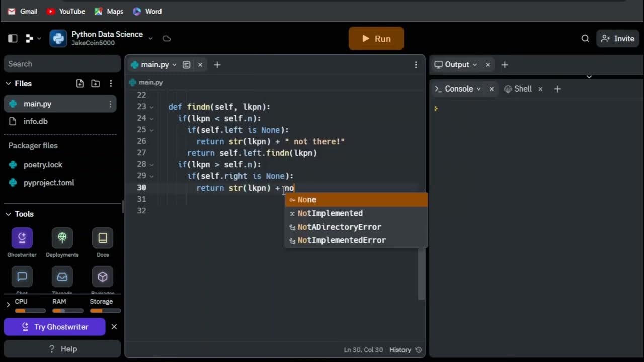Fold the findn function at line 23
This screenshot has height=362, width=644.
[x=151, y=107]
